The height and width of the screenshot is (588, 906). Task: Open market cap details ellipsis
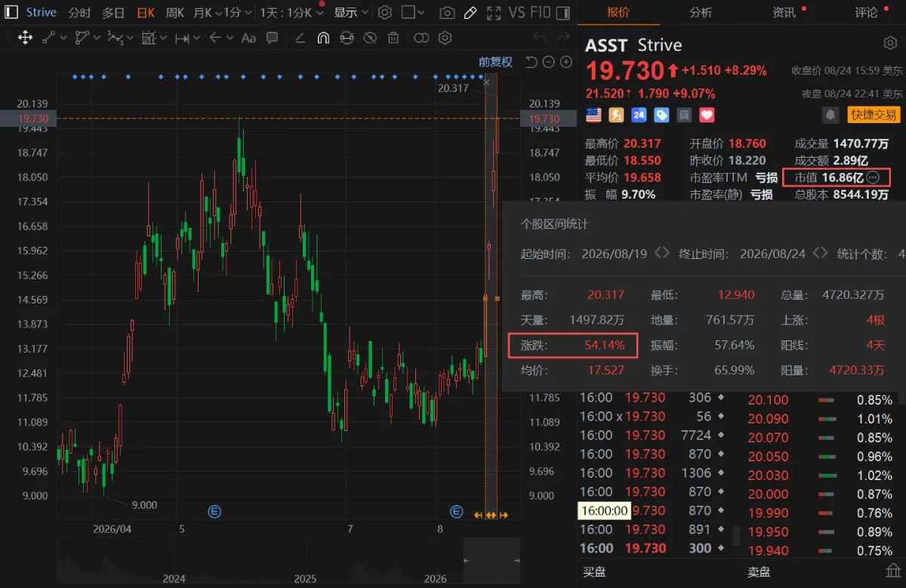tap(873, 177)
